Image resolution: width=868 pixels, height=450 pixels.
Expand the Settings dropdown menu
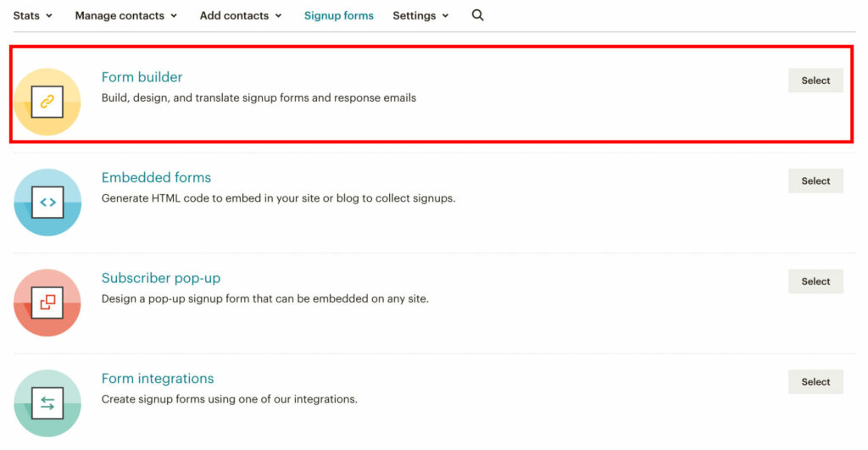pyautogui.click(x=420, y=15)
